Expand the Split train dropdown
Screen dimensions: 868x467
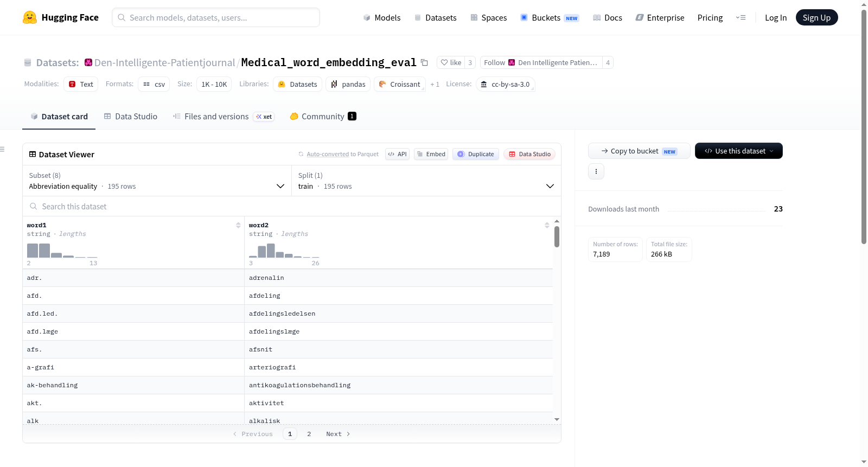point(426,181)
